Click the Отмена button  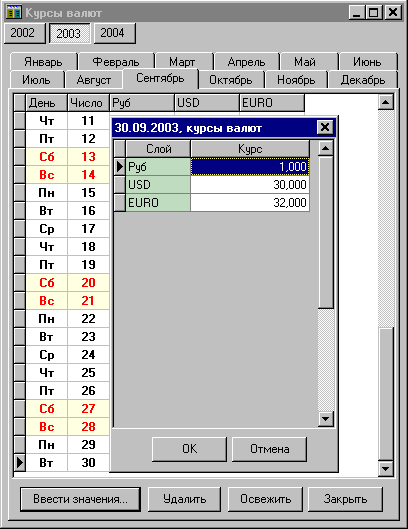click(270, 449)
